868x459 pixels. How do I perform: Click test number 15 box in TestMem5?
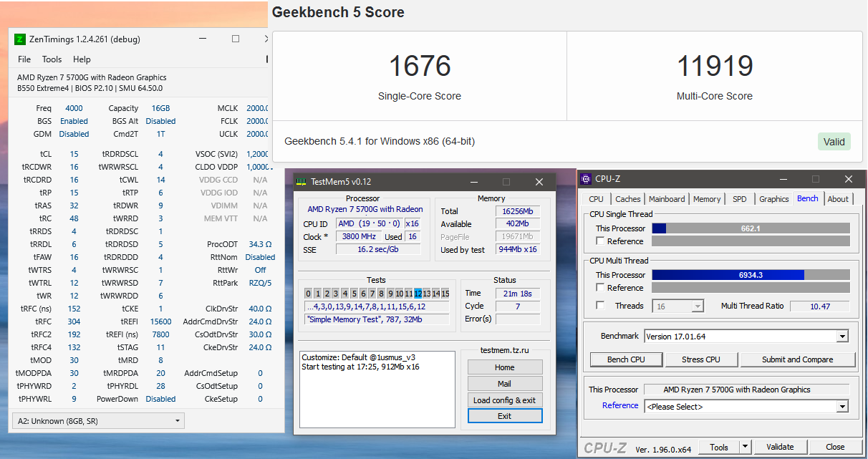445,294
